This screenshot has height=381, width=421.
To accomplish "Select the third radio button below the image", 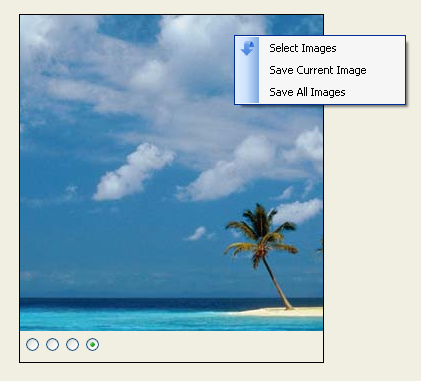I will 72,344.
